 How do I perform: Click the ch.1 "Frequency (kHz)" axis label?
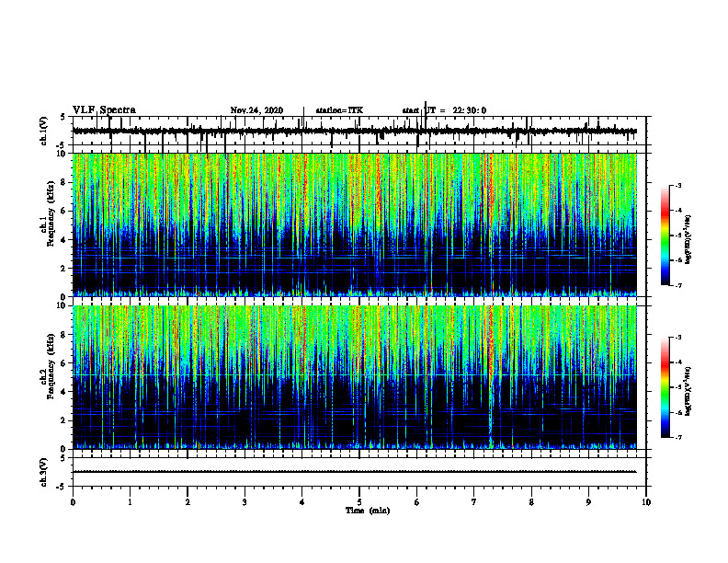coord(51,213)
